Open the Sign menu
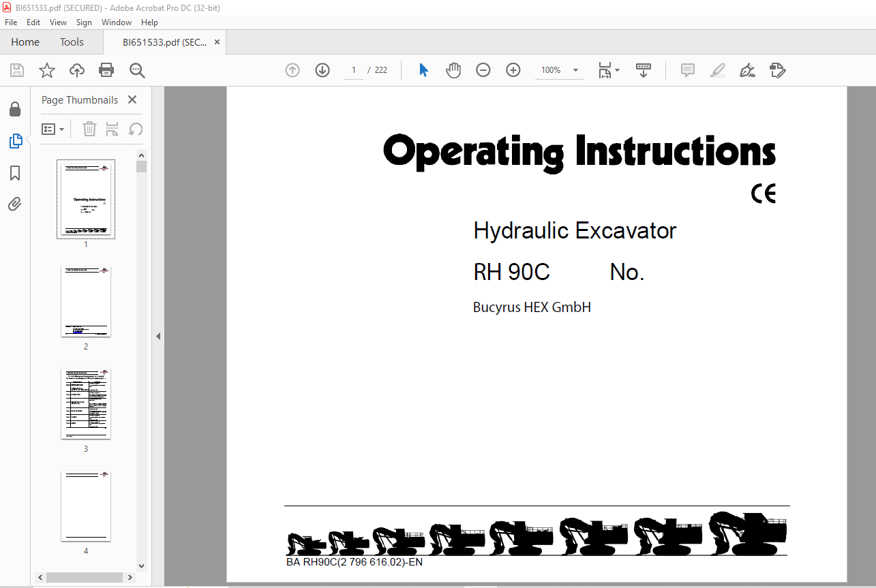The width and height of the screenshot is (876, 588). (84, 22)
